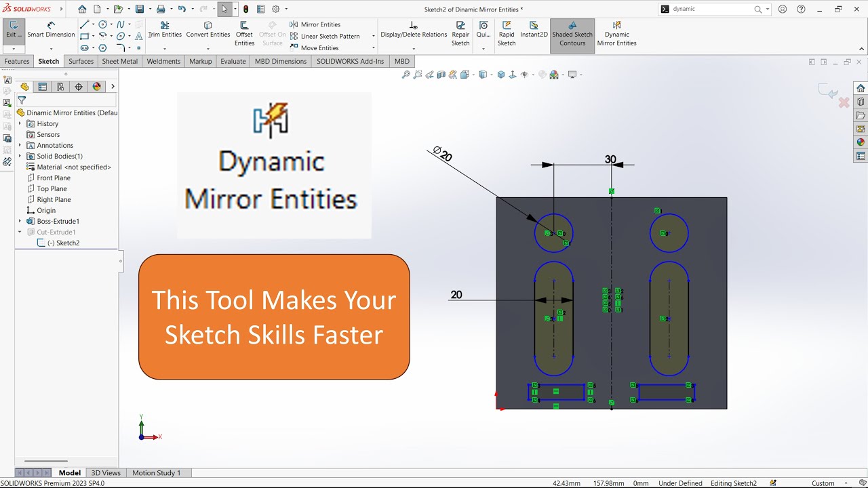This screenshot has height=488, width=868.
Task: Run the Repair Sketch tool
Action: 460,34
